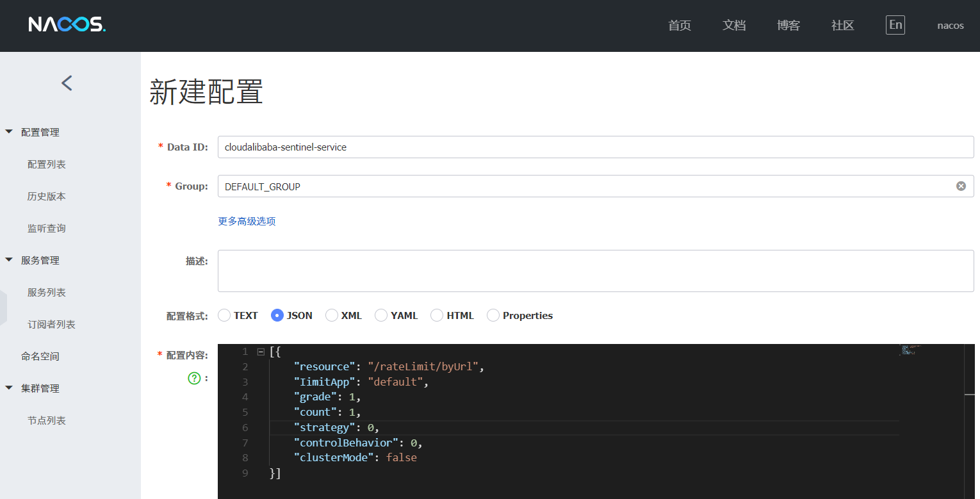Click the editor vertical scrollbar
Viewport: 980px width, 499px height.
(x=969, y=421)
